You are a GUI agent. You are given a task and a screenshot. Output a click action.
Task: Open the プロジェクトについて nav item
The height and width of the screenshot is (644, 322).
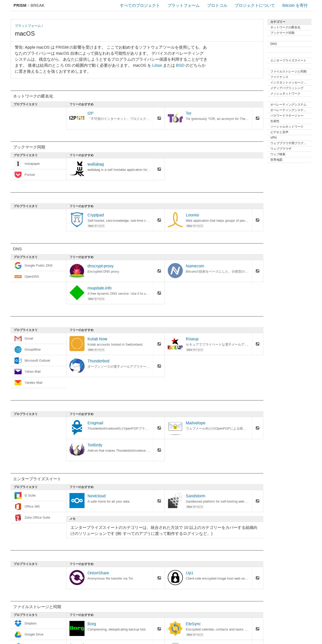(255, 6)
